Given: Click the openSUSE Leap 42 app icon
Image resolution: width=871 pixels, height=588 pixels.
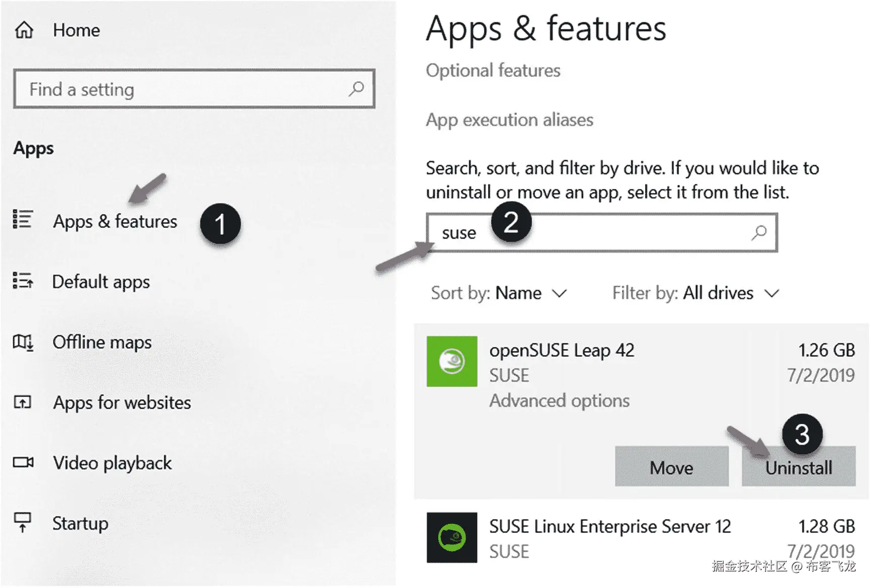Looking at the screenshot, I should coord(452,361).
